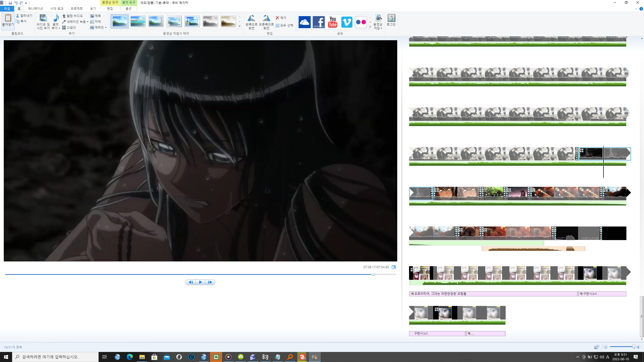Screen dimensions: 644x362
Task: Click the Save movie (동영상 저장) icon
Action: click(x=378, y=18)
